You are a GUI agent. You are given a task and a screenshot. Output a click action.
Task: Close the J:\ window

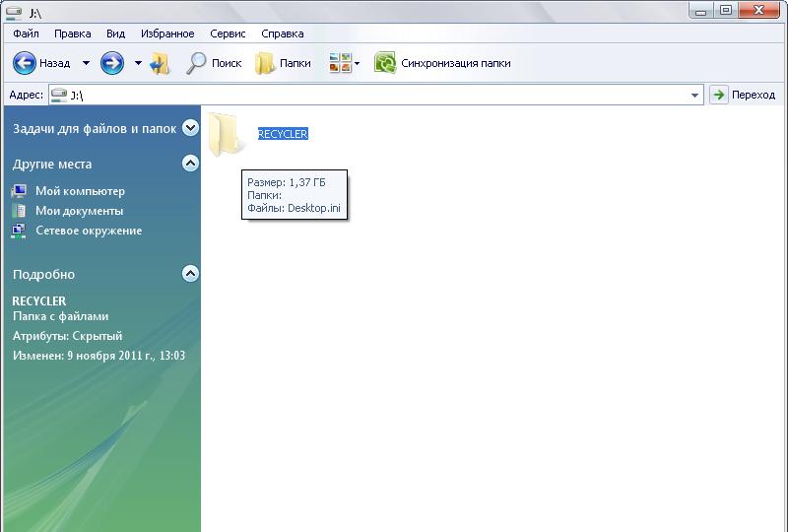[x=758, y=11]
